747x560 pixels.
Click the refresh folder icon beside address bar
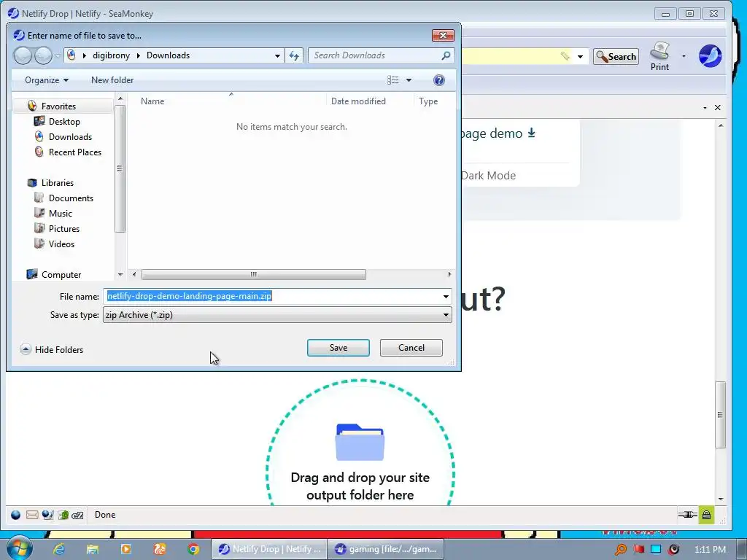pos(294,55)
